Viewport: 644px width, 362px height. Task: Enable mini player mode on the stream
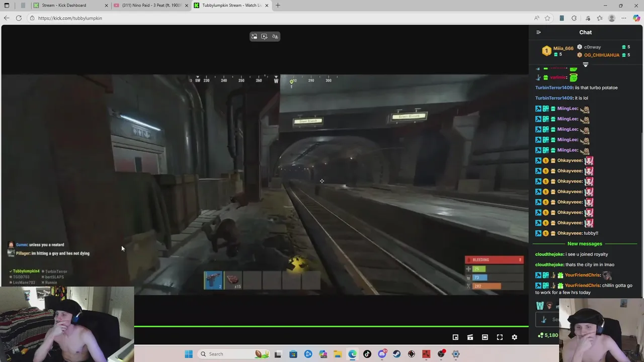[x=455, y=337]
